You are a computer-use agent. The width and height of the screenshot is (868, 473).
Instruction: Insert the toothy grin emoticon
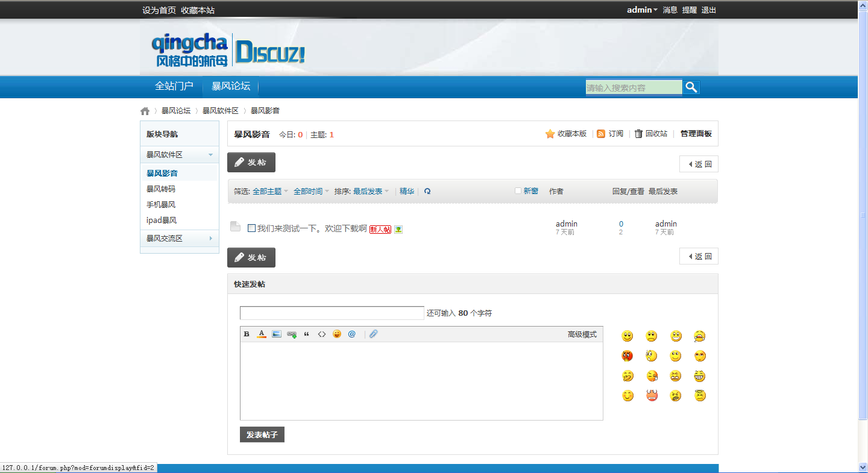(x=700, y=377)
